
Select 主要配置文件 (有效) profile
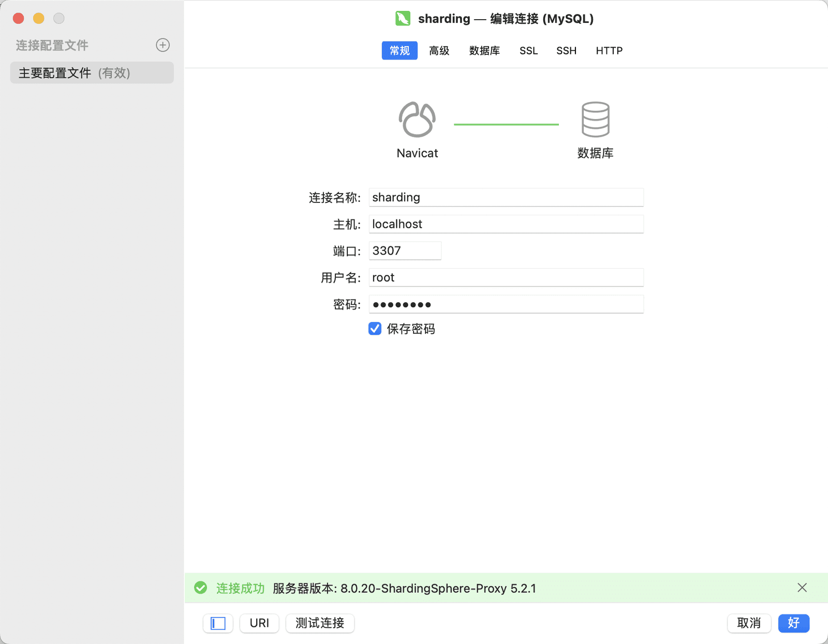[92, 73]
